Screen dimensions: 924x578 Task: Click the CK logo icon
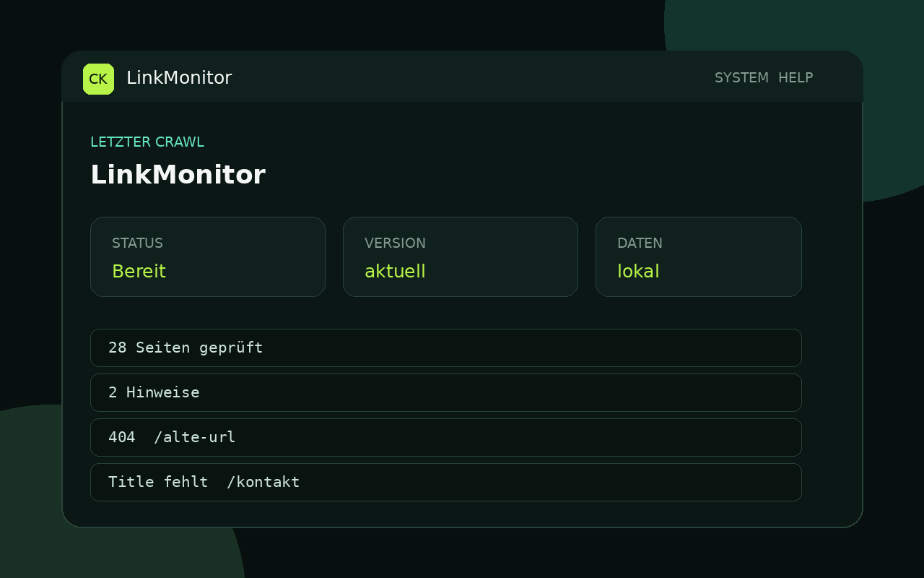98,79
